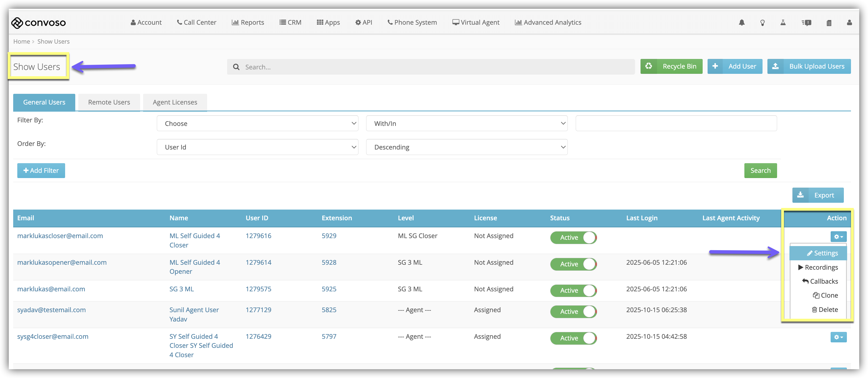The width and height of the screenshot is (868, 378).
Task: Toggle Active status for syadav@testemail.com
Action: [x=573, y=311]
